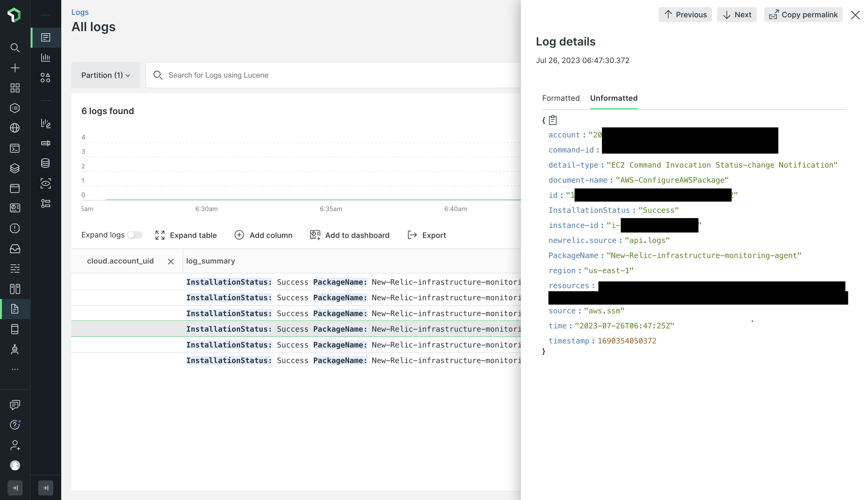Select the Formatted tab in log details
The image size is (868, 500).
pyautogui.click(x=560, y=97)
